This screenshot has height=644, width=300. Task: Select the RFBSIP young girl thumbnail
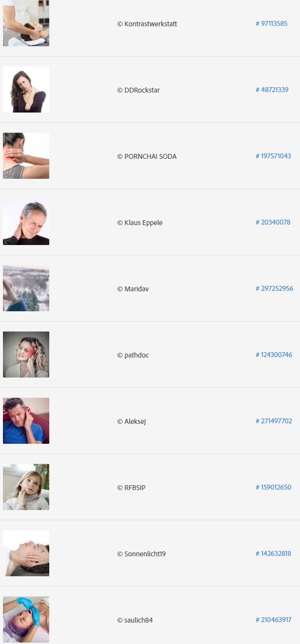[26, 487]
